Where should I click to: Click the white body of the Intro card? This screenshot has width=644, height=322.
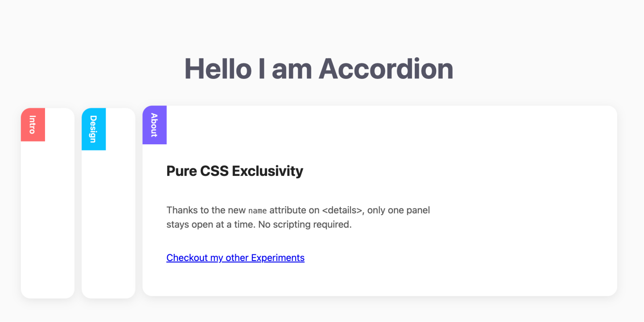(48, 218)
